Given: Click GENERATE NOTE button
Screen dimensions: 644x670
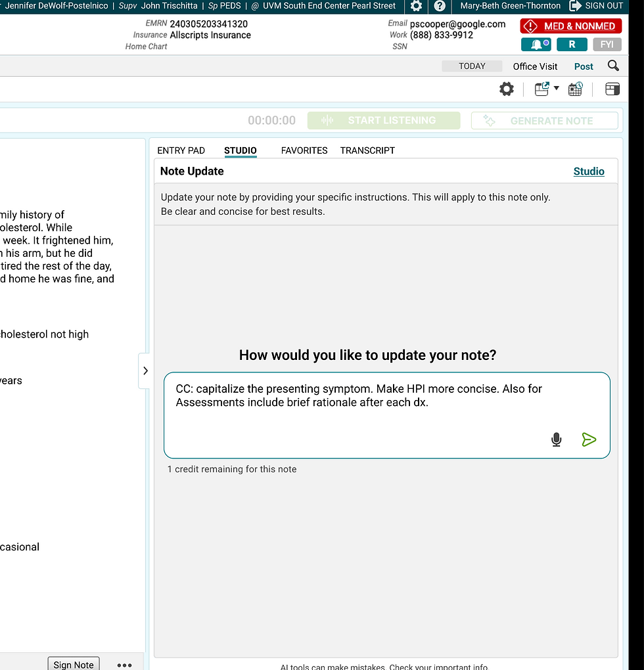Looking at the screenshot, I should click(544, 121).
